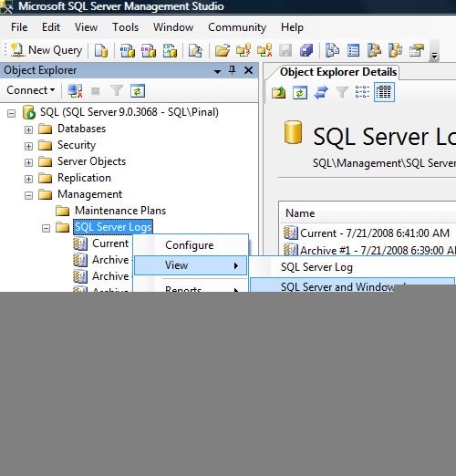Click the Analysis Services MDX Query icon
This screenshot has width=456, height=476.
click(x=127, y=50)
